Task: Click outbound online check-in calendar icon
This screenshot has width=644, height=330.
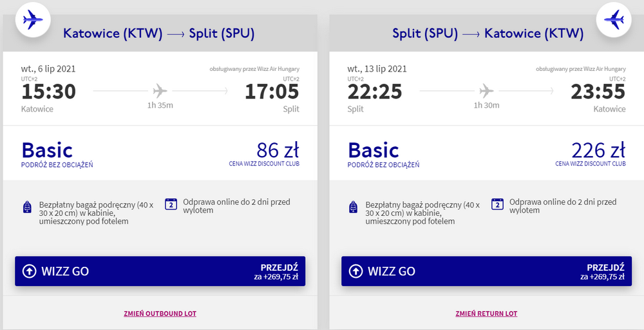Action: pos(171,204)
